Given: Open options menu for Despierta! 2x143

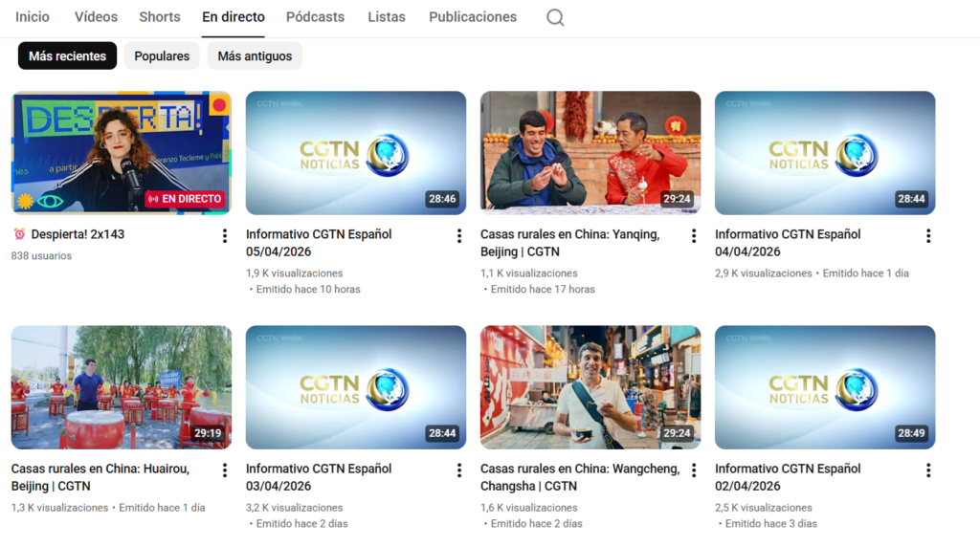Looking at the screenshot, I should [225, 235].
